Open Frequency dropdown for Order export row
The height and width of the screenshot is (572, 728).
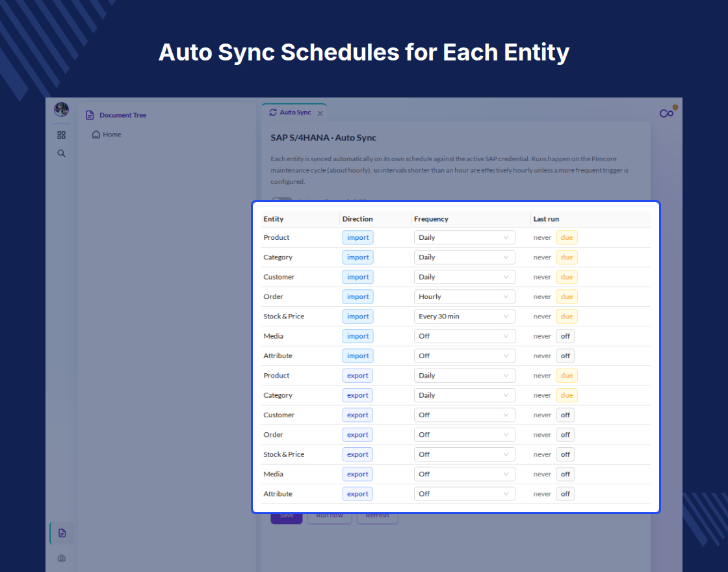click(x=464, y=435)
